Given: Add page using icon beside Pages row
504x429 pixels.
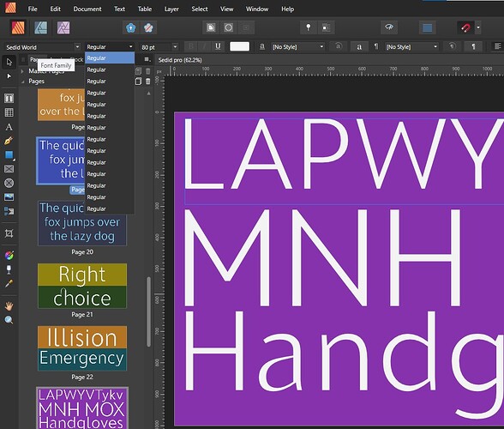Looking at the screenshot, I should (139, 82).
